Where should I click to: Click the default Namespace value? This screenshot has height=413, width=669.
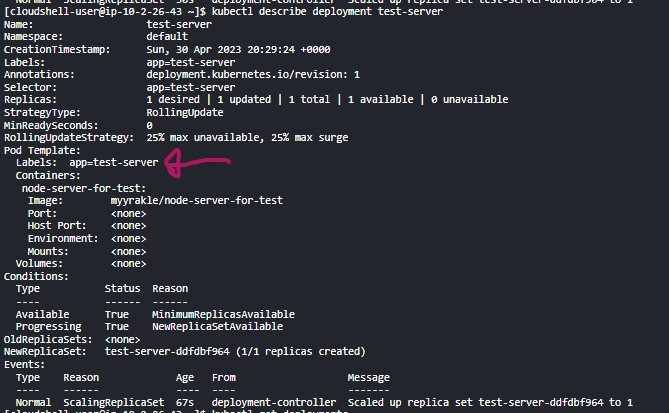pos(167,36)
